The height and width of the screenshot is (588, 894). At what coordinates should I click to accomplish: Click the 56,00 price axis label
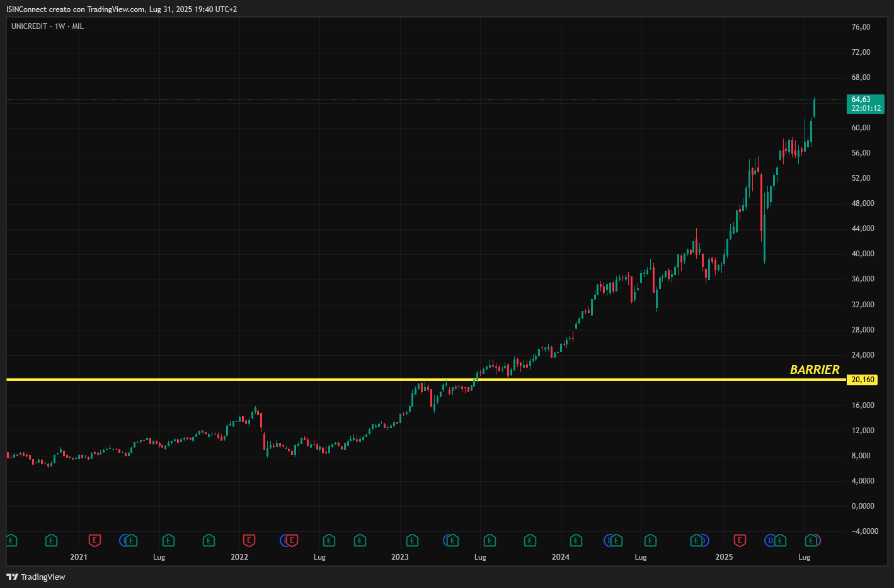tap(861, 153)
